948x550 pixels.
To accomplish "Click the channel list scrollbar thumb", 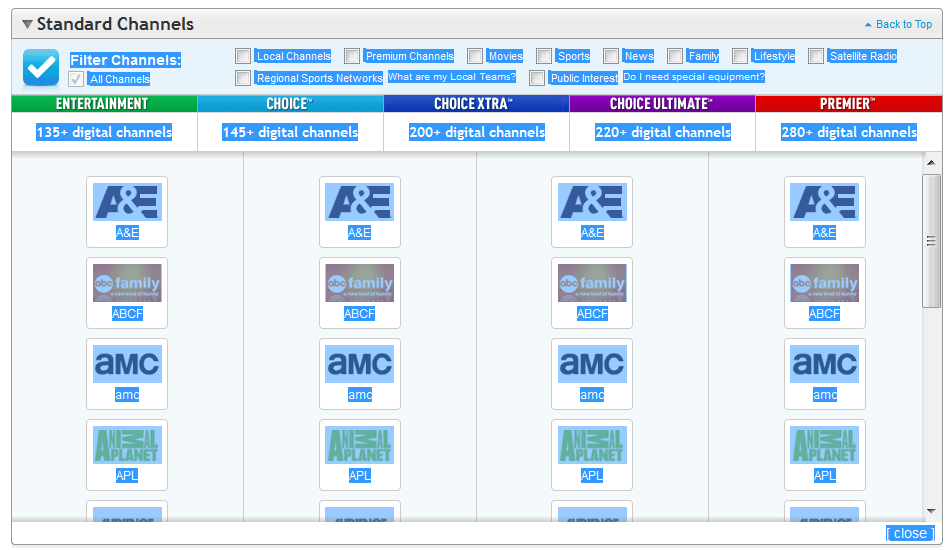I will pos(931,241).
